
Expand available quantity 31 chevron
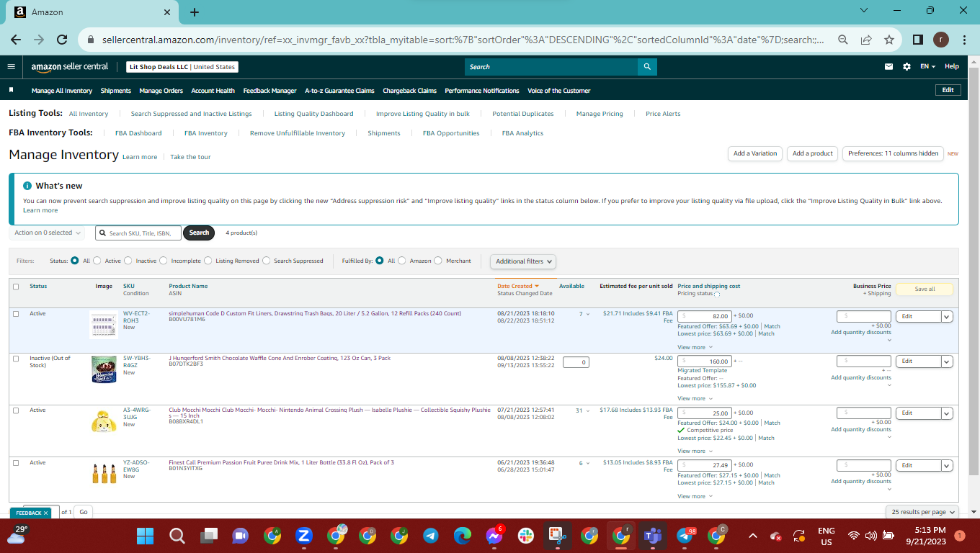point(589,411)
